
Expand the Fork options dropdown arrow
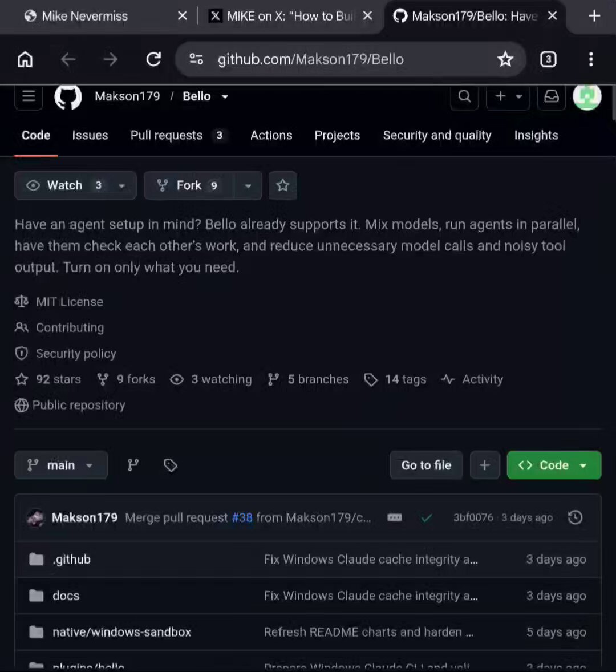[248, 185]
